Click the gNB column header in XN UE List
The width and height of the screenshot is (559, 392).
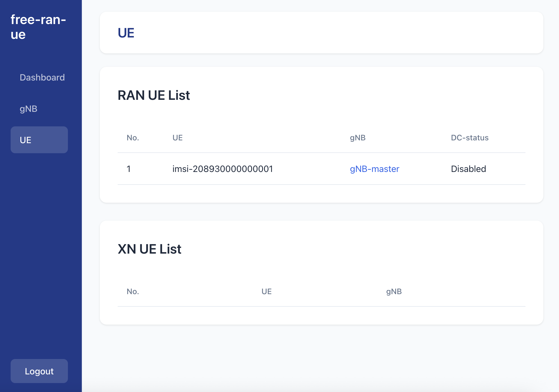(x=394, y=292)
